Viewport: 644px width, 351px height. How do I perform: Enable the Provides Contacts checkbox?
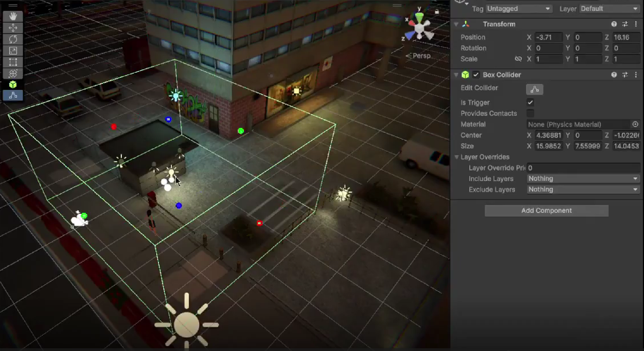530,113
